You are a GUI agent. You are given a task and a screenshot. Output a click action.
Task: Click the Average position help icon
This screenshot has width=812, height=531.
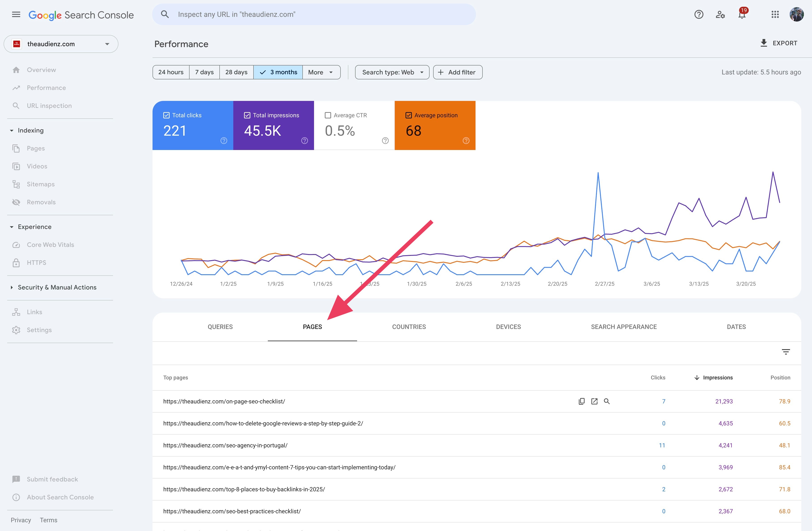pos(466,141)
